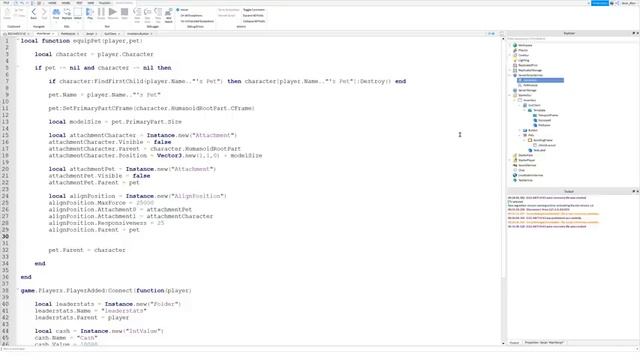Image resolution: width=640 pixels, height=360 pixels.
Task: Switch to the MODEL ribbon tab
Action: 66,3
